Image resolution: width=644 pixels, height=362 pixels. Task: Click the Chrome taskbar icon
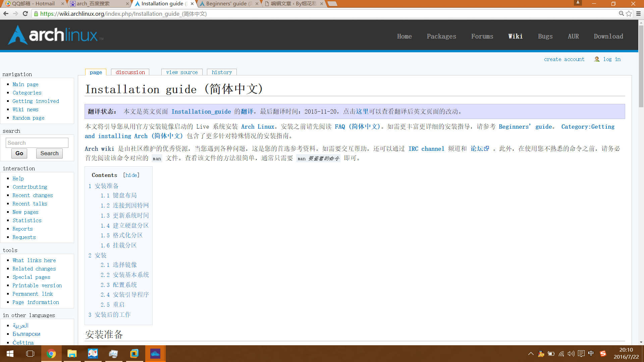coord(51,354)
